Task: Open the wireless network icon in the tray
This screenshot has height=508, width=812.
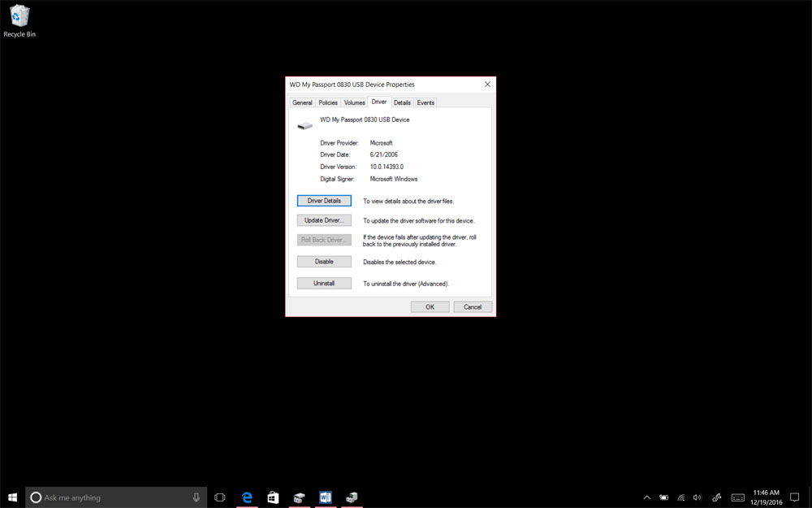Action: point(680,497)
